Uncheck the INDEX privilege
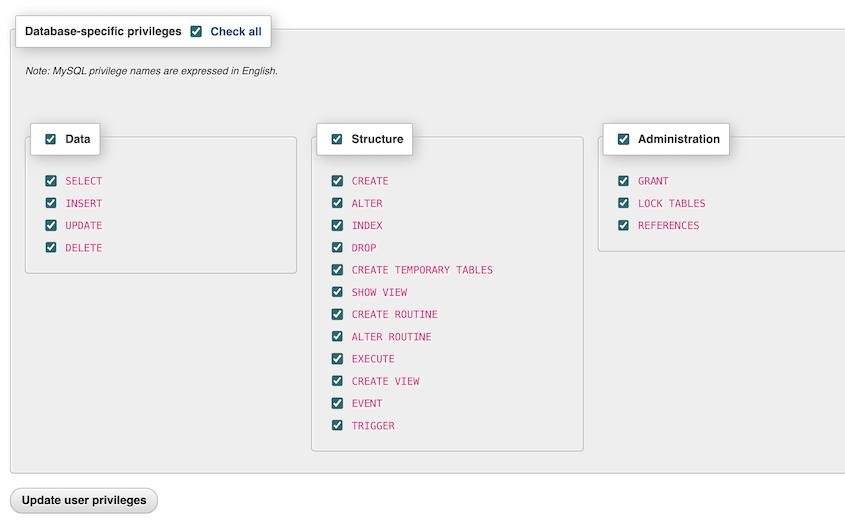845x528 pixels. [x=337, y=225]
